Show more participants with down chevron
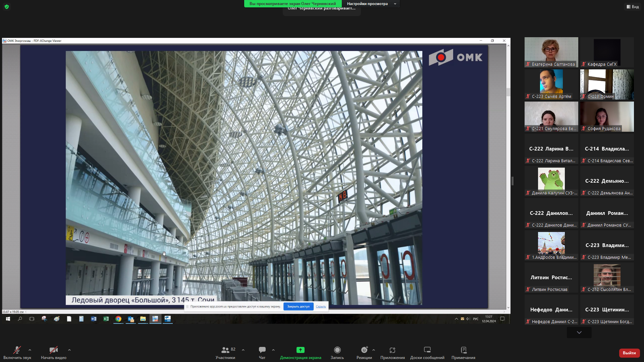This screenshot has height=362, width=644. pyautogui.click(x=579, y=333)
